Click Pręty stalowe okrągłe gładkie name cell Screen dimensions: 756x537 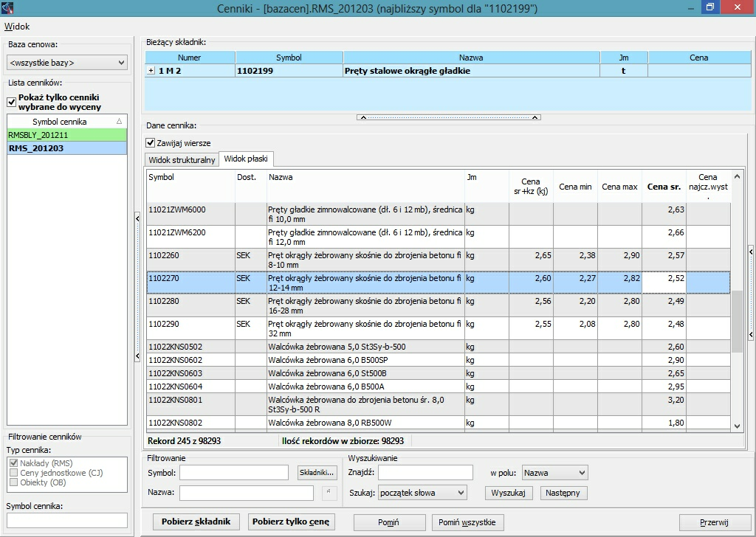(471, 71)
